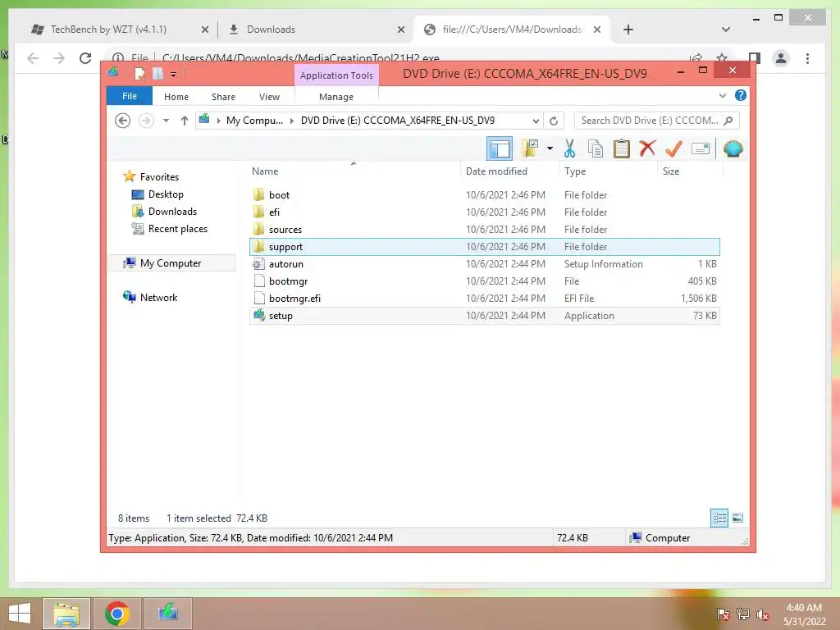Viewport: 840px width, 630px height.
Task: Open the quick access toolbar customize dropdown
Action: click(174, 75)
